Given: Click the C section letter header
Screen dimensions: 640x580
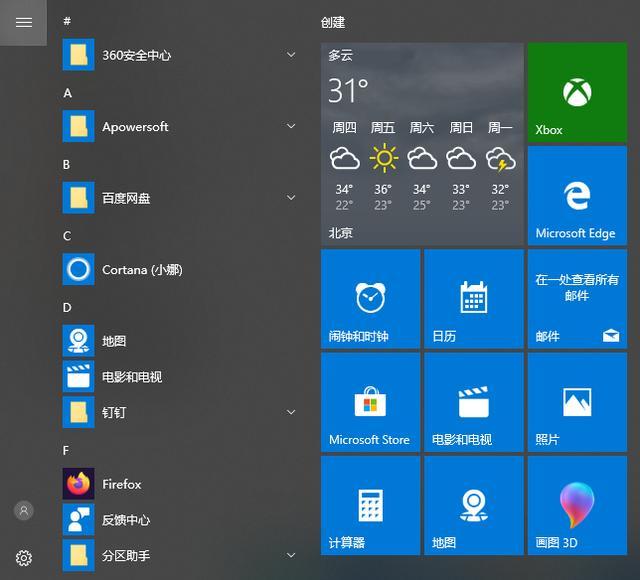Looking at the screenshot, I should point(67,236).
